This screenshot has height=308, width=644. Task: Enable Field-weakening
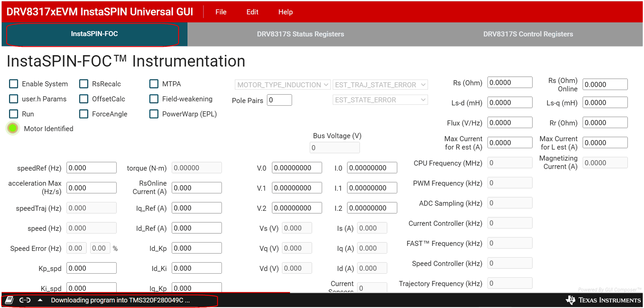154,99
